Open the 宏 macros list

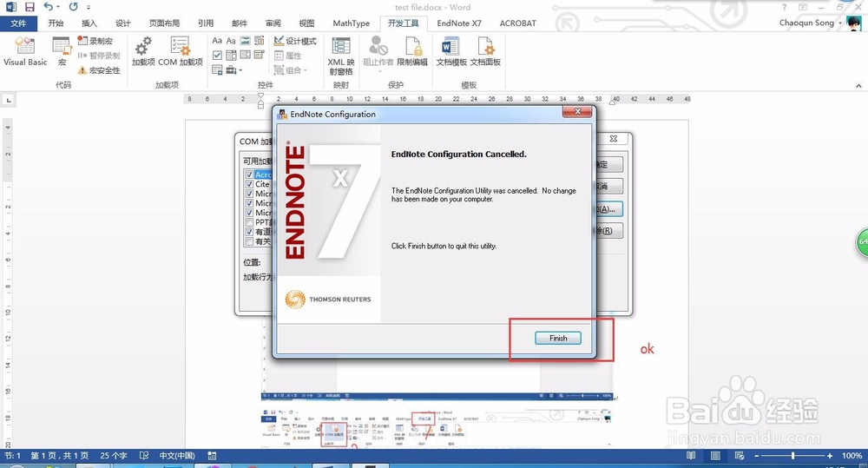[x=62, y=51]
